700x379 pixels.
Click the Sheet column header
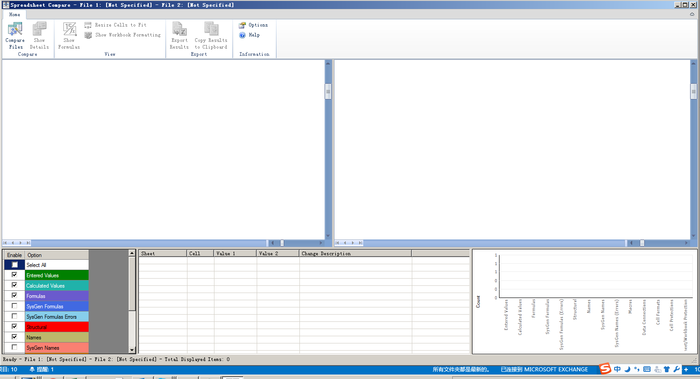tap(162, 253)
